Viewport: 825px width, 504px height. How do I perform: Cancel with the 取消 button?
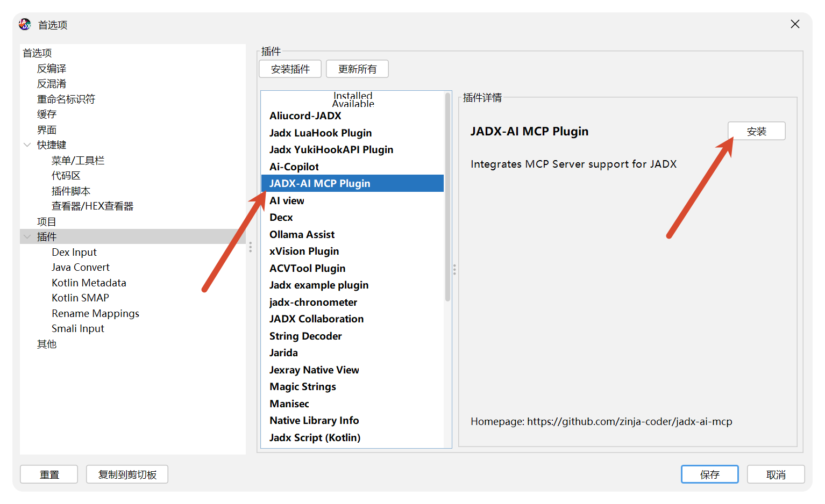pyautogui.click(x=776, y=474)
